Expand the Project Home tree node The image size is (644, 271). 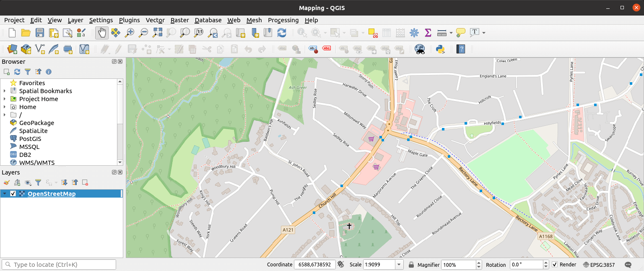[5, 99]
